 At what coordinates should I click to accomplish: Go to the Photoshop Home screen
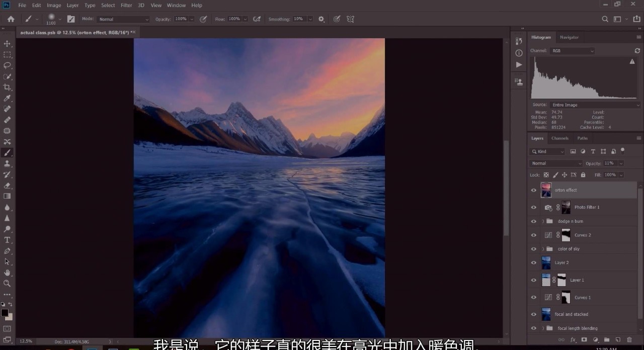(11, 19)
